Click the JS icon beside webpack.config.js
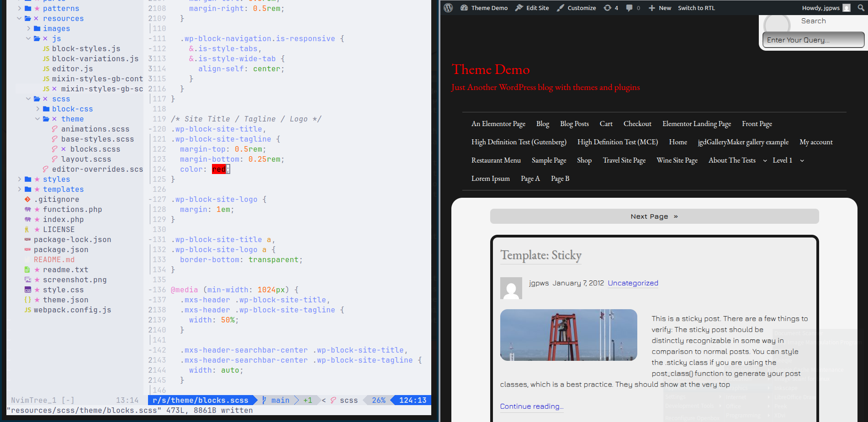 [27, 310]
